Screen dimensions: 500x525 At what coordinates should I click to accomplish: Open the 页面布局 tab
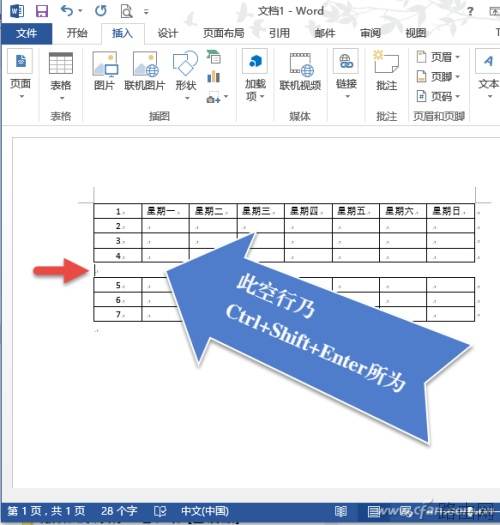[223, 33]
